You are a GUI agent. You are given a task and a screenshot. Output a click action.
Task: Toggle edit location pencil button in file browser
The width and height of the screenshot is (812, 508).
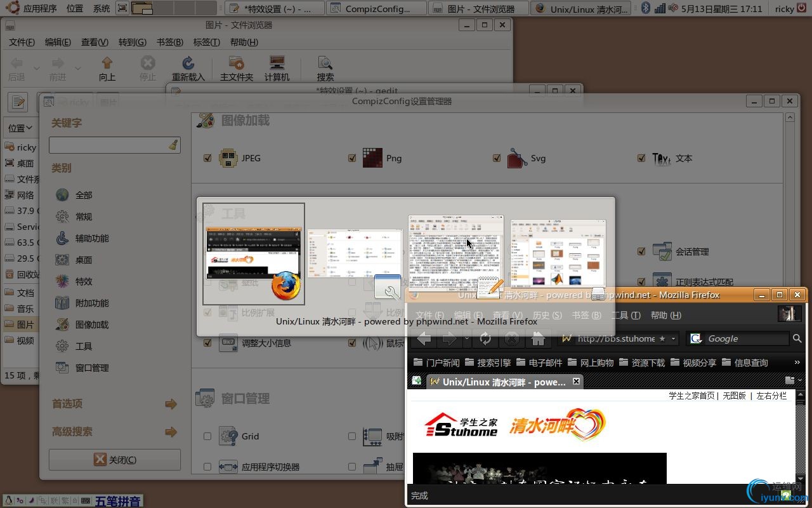pos(18,102)
